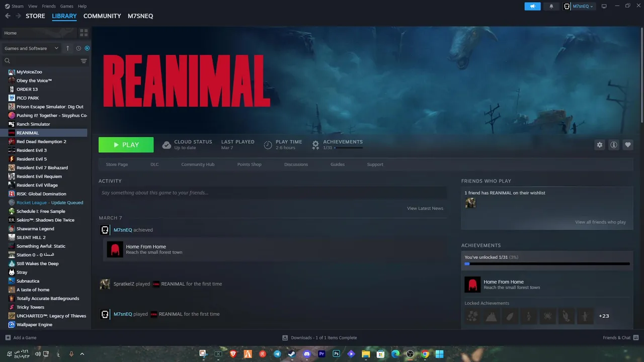Click the M7snEQ avatar in the activity feed
644x362 pixels.
[x=105, y=230]
